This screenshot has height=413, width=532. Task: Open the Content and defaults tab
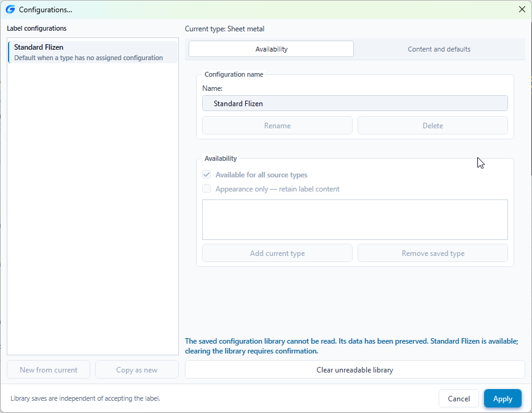pos(439,49)
